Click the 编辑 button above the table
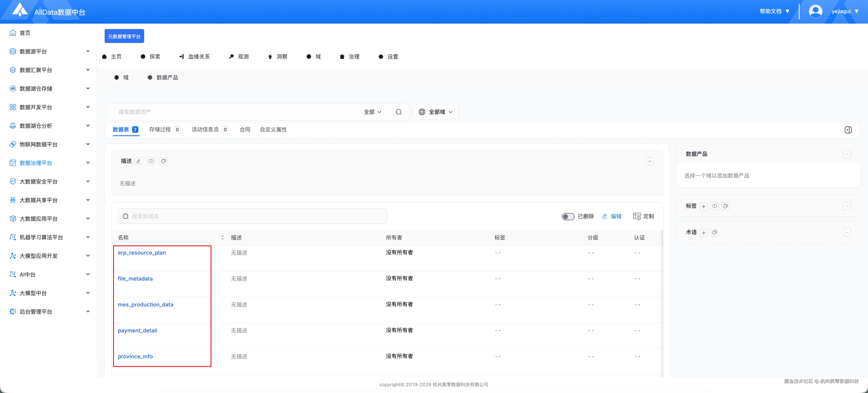The image size is (868, 393). [612, 217]
